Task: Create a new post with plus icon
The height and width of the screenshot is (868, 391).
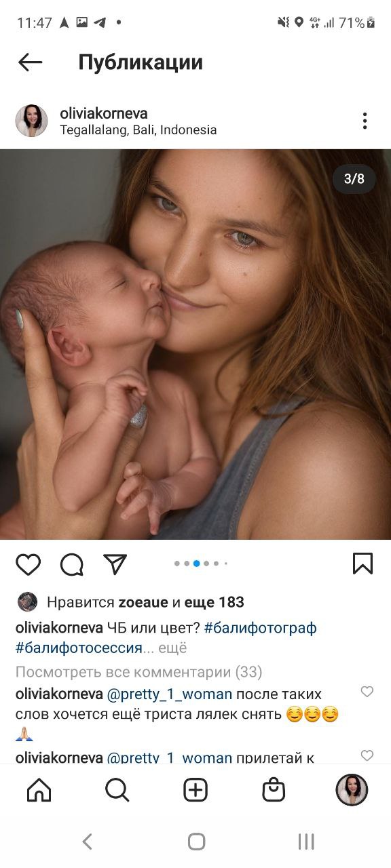Action: [x=195, y=790]
